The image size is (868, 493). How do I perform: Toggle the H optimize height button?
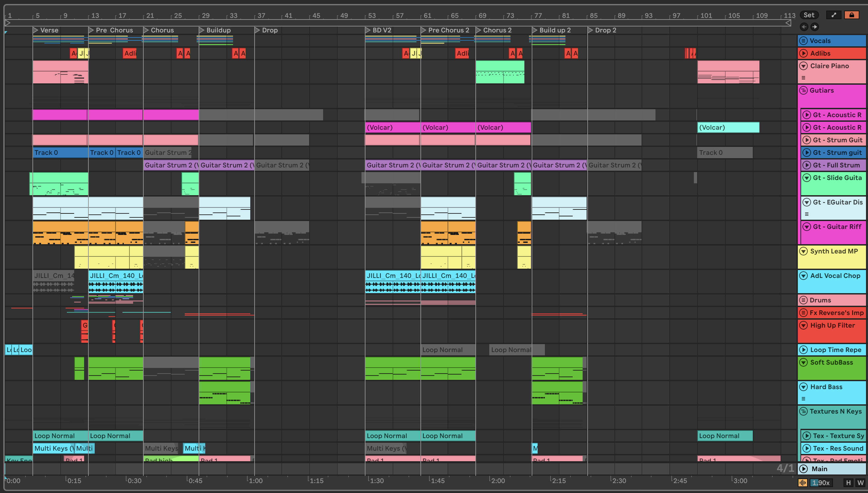coord(848,482)
